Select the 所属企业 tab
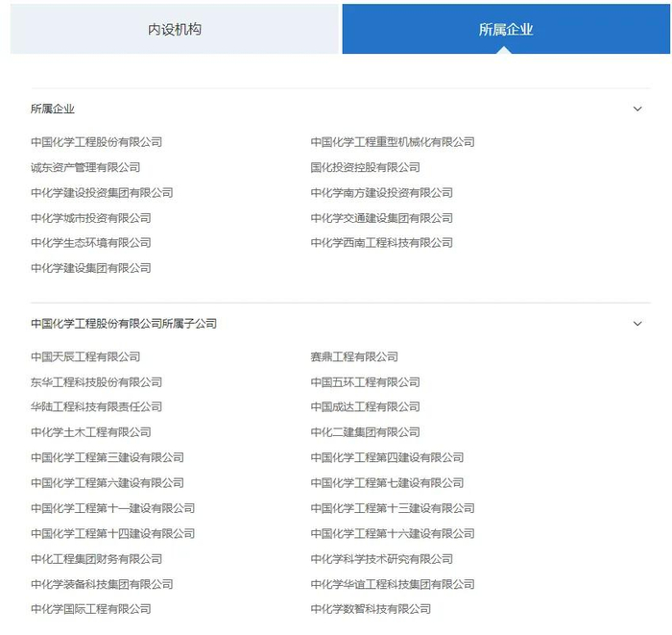The width and height of the screenshot is (672, 635). point(506,29)
